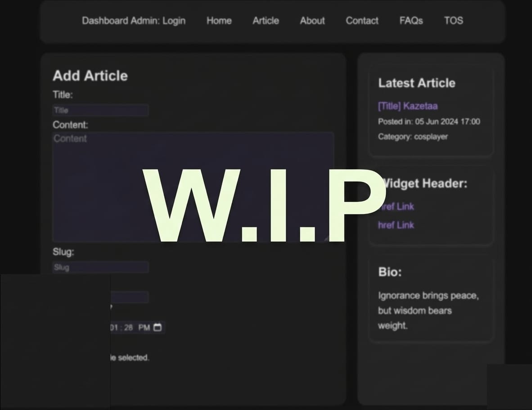Select the 'Category: cosplayer' text
The image size is (532, 410).
(413, 137)
